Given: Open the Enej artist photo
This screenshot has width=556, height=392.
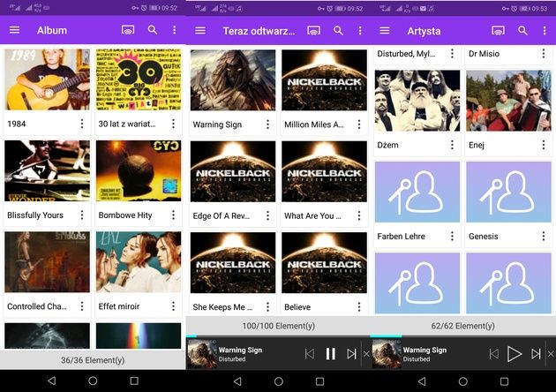Looking at the screenshot, I should pyautogui.click(x=509, y=101).
